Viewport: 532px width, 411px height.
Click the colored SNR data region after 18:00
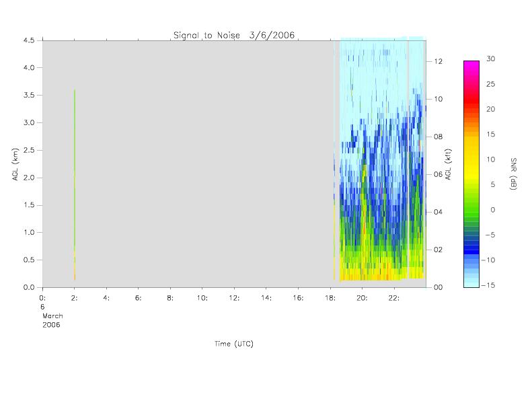click(x=383, y=159)
